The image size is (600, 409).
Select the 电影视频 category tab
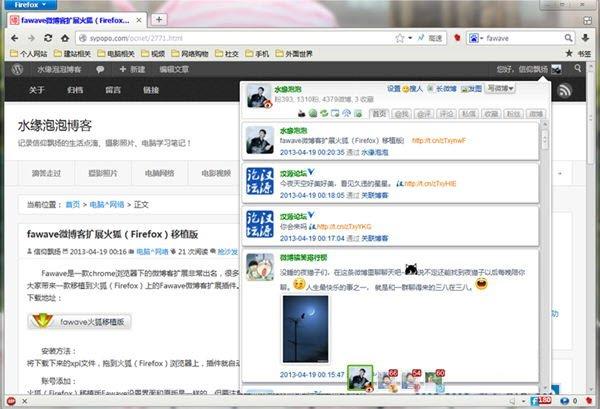216,173
